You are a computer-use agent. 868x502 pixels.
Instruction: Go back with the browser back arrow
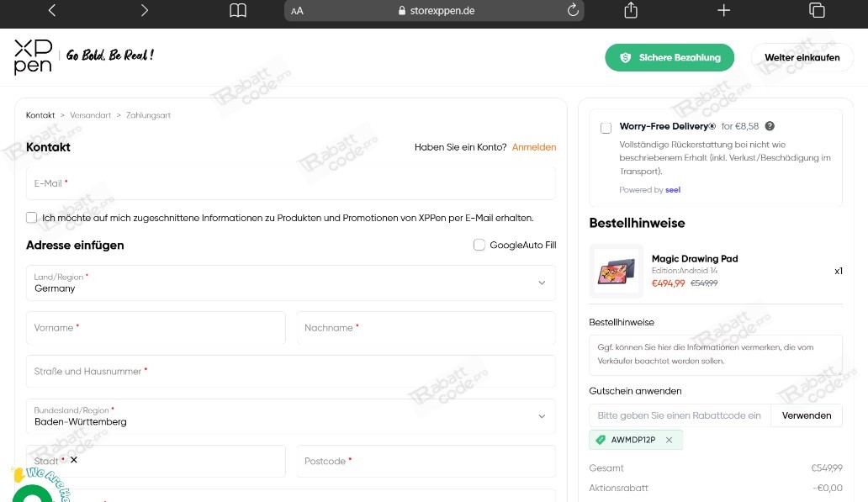point(52,10)
